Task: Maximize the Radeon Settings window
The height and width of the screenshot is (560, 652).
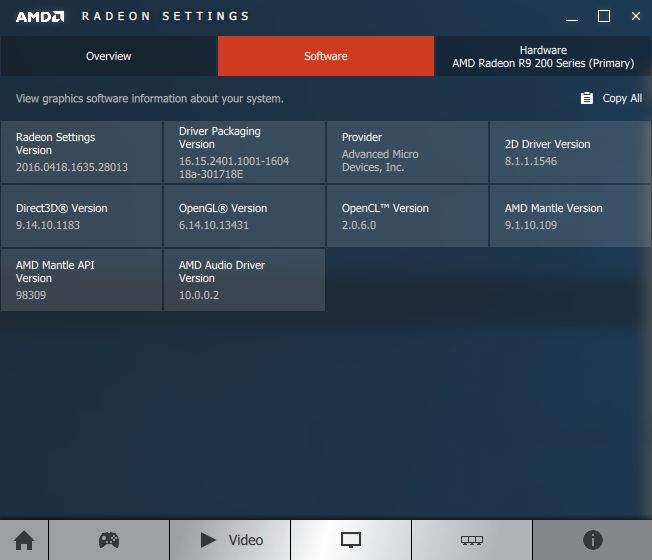Action: [x=604, y=17]
